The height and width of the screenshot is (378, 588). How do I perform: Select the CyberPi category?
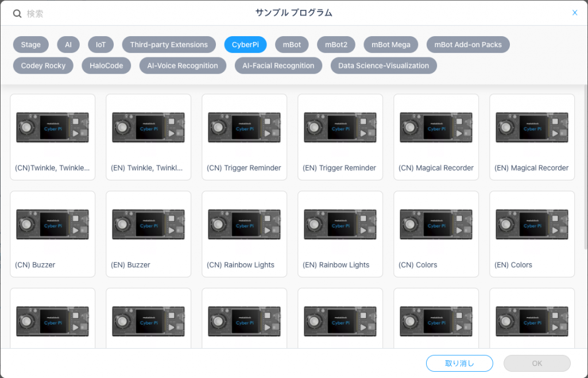point(245,45)
